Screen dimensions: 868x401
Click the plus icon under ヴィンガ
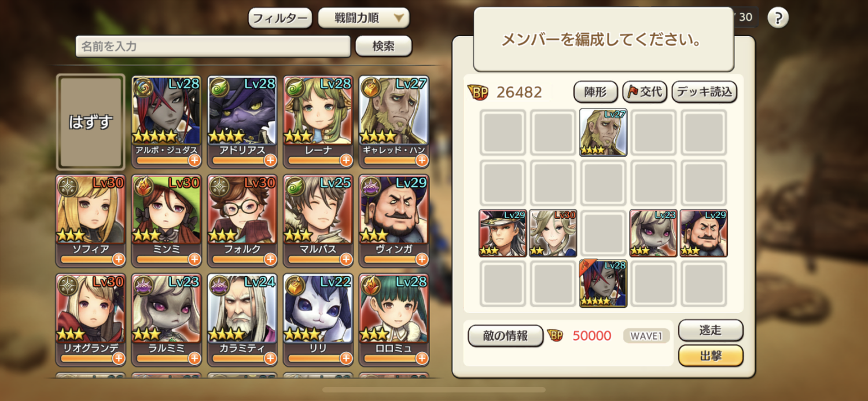422,259
